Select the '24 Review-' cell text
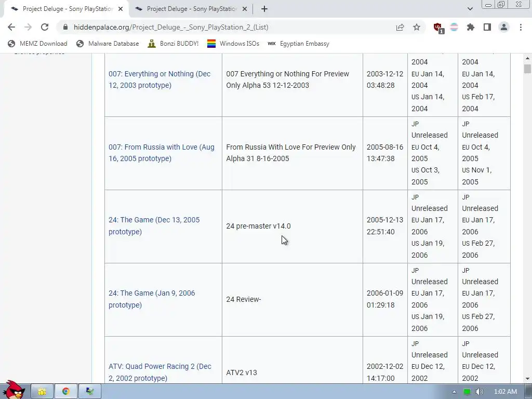Viewport: 532px width, 399px height. (x=244, y=299)
